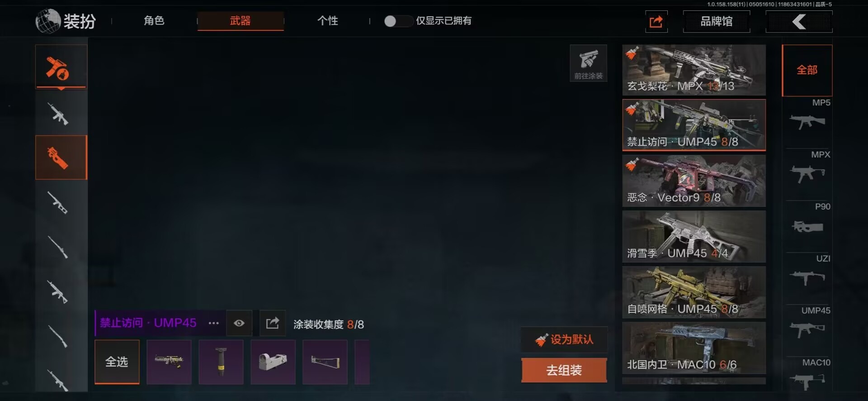This screenshot has width=868, height=401.
Task: Click the share icon in top bar
Action: click(x=656, y=21)
